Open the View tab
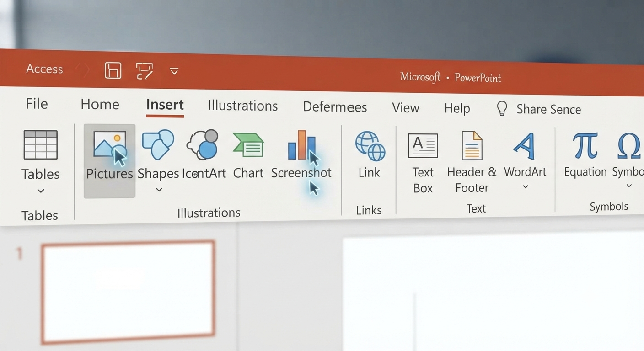The height and width of the screenshot is (351, 644). tap(406, 108)
